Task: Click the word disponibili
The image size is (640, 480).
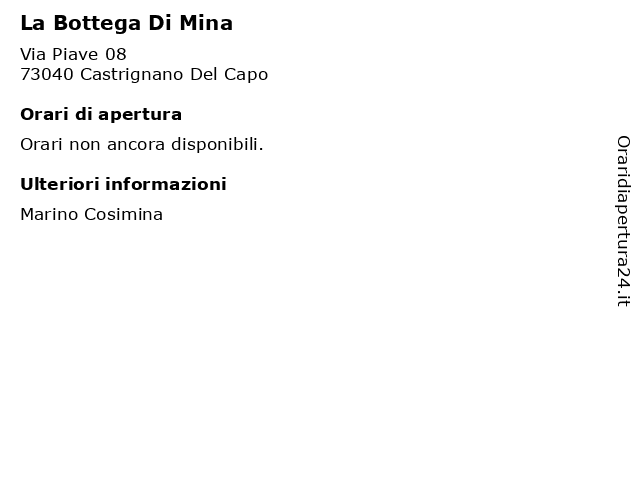Action: (217, 144)
